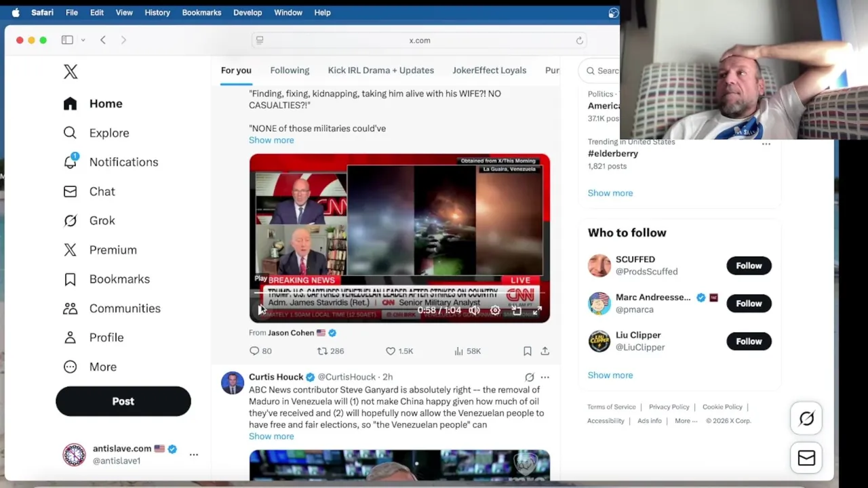Click the x.com address bar

click(420, 41)
